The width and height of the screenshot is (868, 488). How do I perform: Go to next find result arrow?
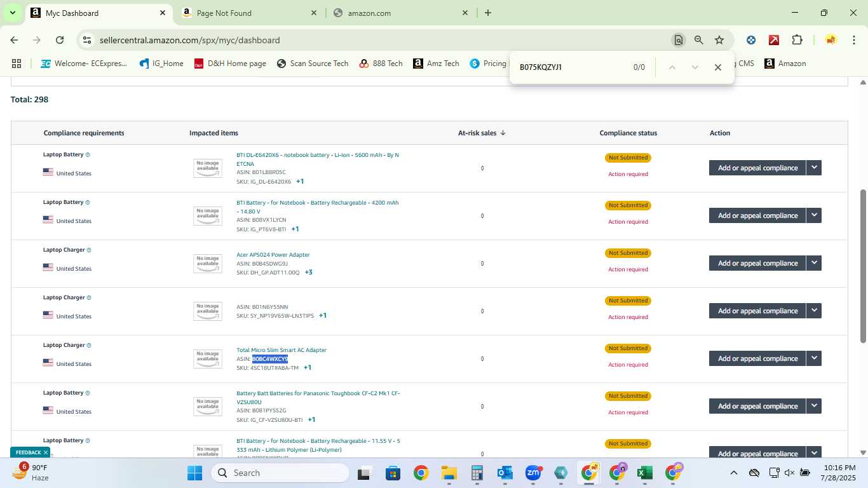(695, 67)
